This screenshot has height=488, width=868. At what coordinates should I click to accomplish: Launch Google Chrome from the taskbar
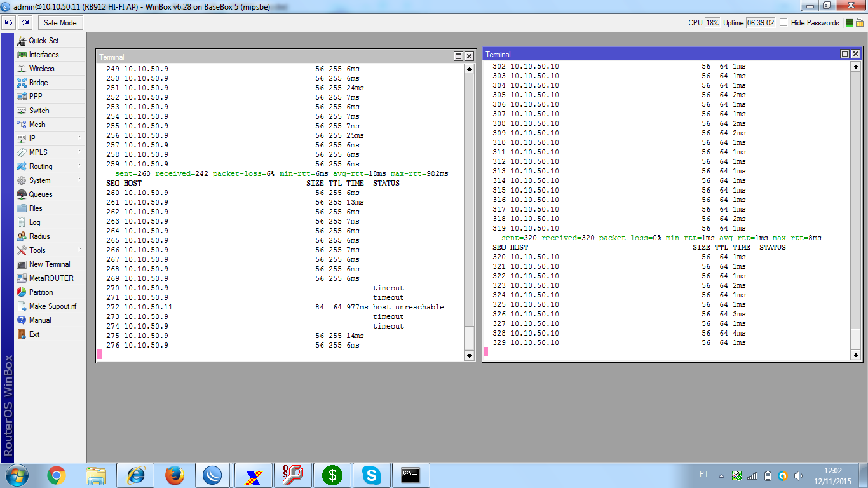coord(56,475)
